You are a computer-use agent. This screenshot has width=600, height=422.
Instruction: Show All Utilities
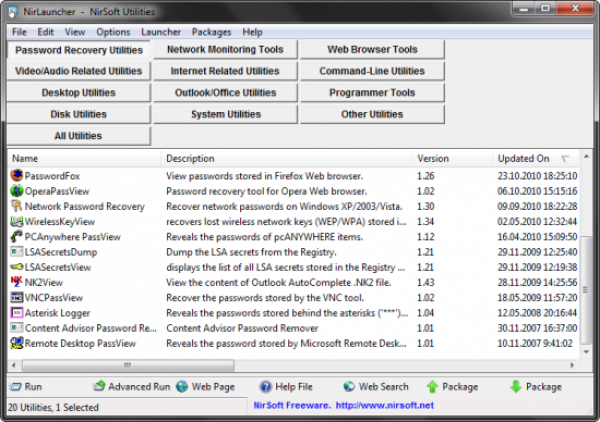tap(79, 136)
